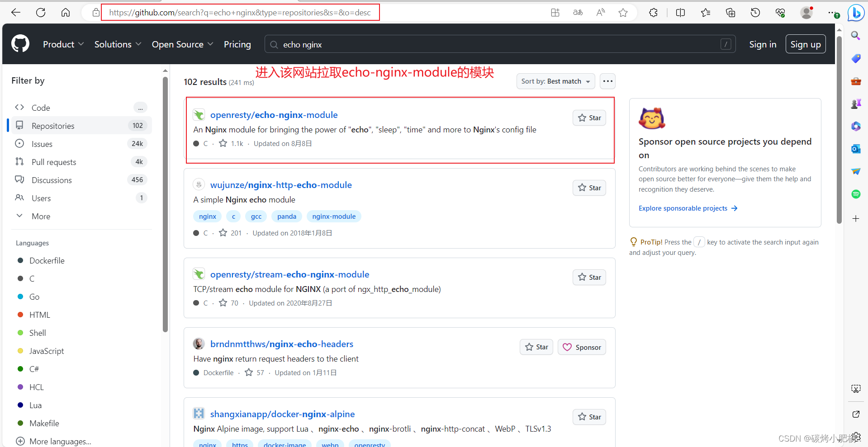This screenshot has height=447, width=868.
Task: Star shangxianapp/docker-nginx-alpine repository
Action: coord(589,417)
